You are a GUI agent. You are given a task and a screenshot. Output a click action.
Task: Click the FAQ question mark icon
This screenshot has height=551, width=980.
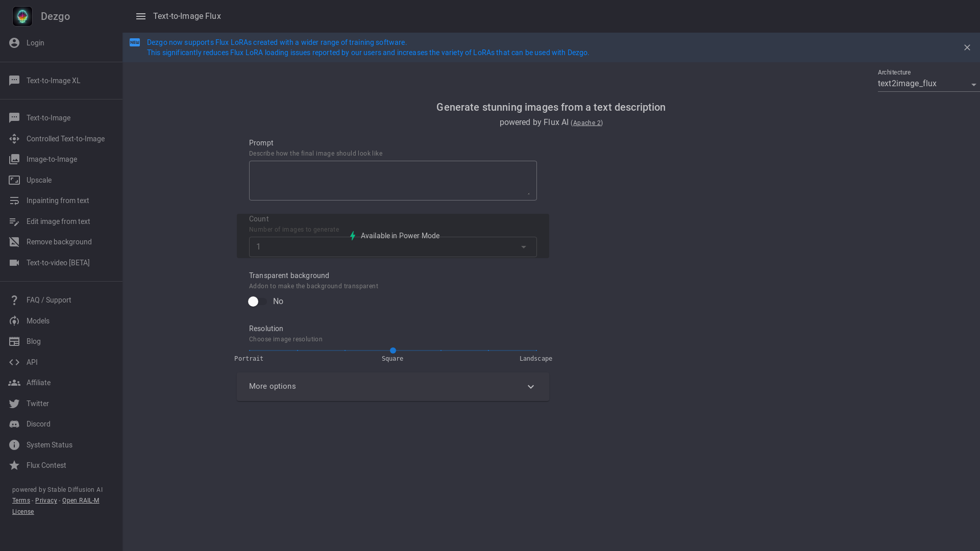click(x=14, y=300)
